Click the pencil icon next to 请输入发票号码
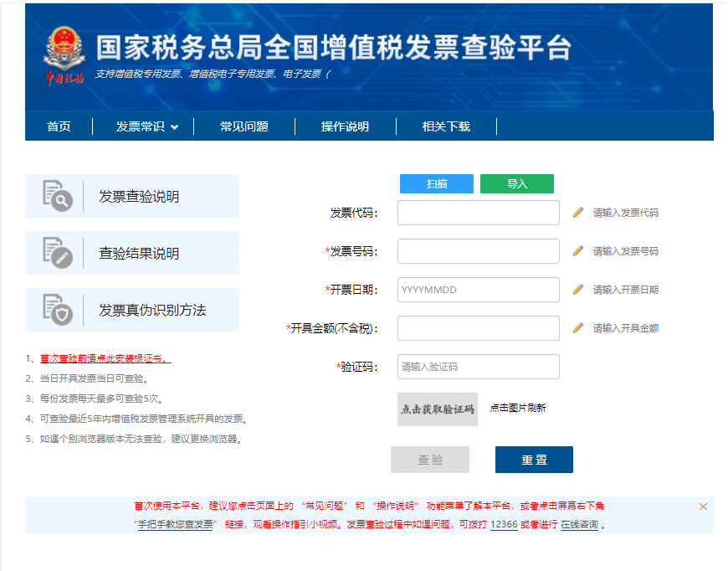Screen dimensions: 728x571 click(578, 251)
